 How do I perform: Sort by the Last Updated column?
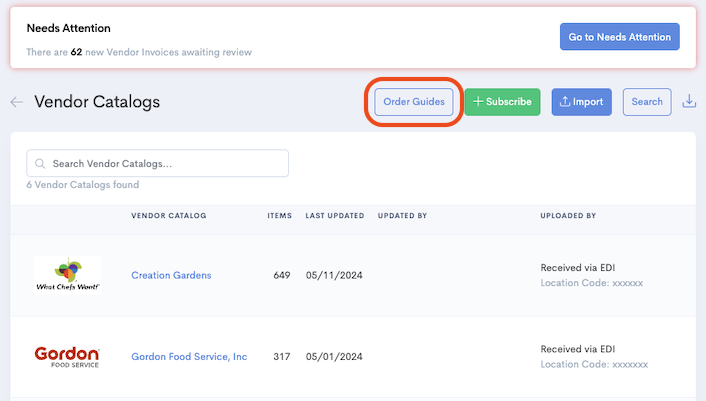click(x=335, y=216)
